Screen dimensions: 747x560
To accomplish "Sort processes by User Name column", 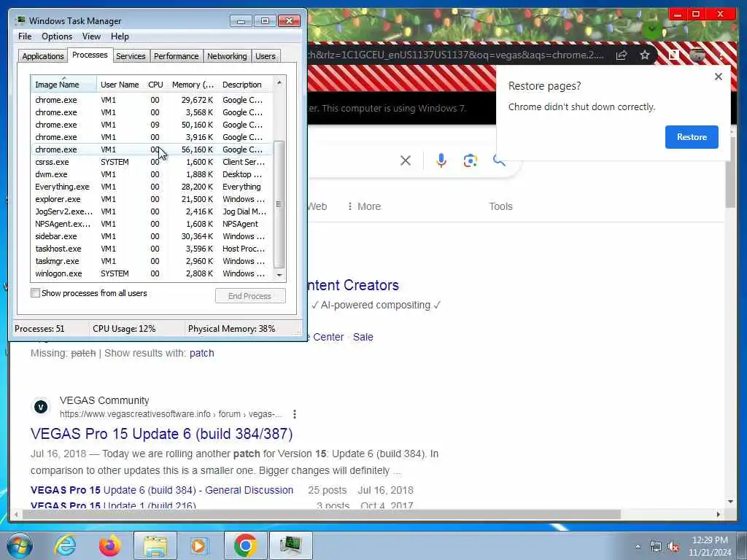I will (120, 85).
